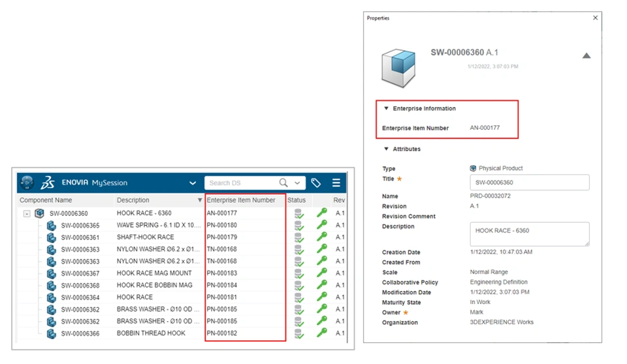Click the green key icon for AN-000177 row
The image size is (627, 364).
322,213
